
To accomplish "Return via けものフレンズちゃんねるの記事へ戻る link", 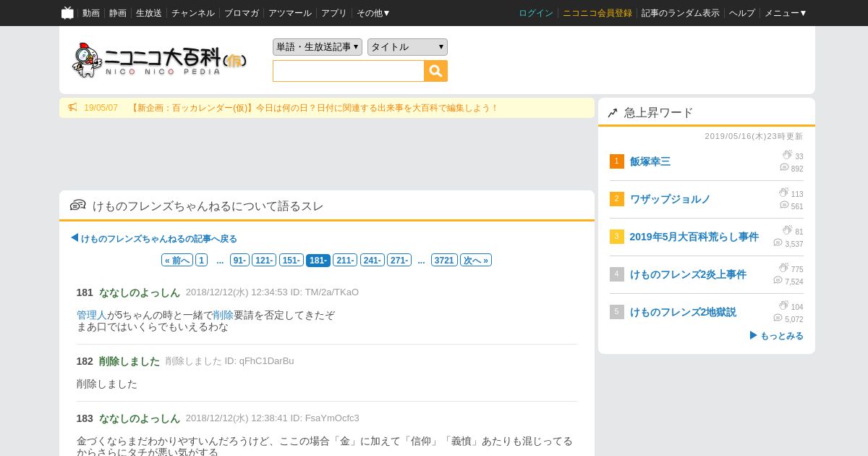I will (159, 238).
